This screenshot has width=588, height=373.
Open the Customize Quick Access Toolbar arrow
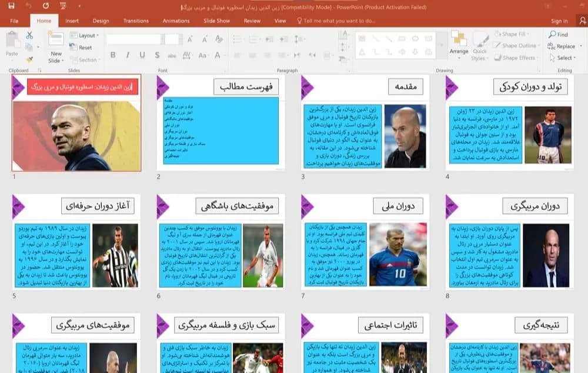coord(79,6)
